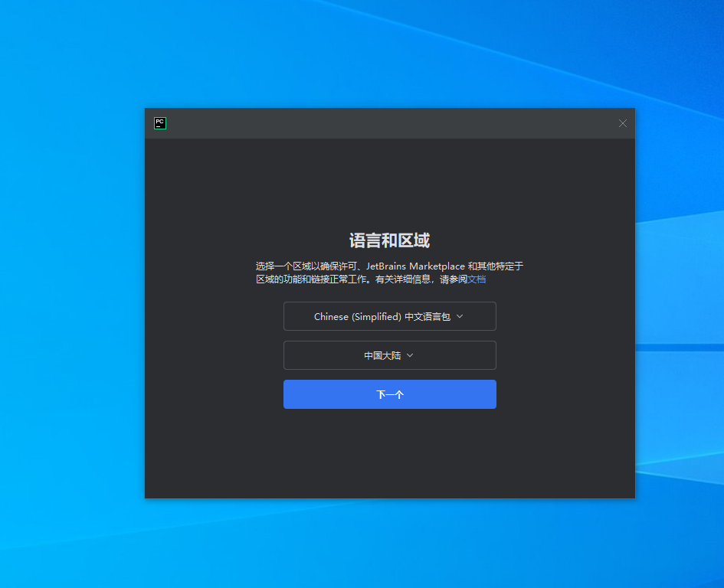Click the desktop wallpaper right of dialog
724x588 pixels.
coord(678,306)
